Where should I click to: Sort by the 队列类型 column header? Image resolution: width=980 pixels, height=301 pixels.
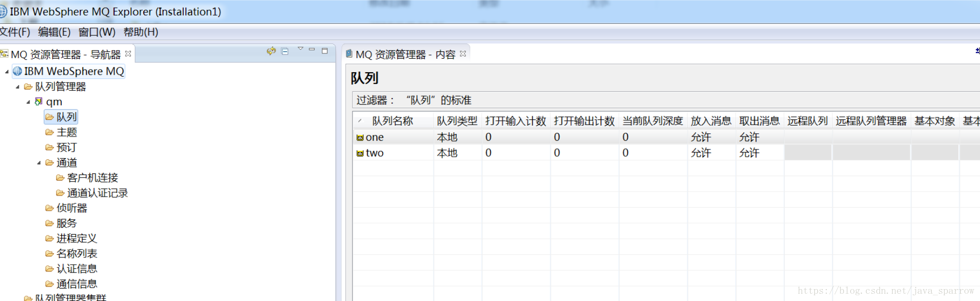pos(457,121)
